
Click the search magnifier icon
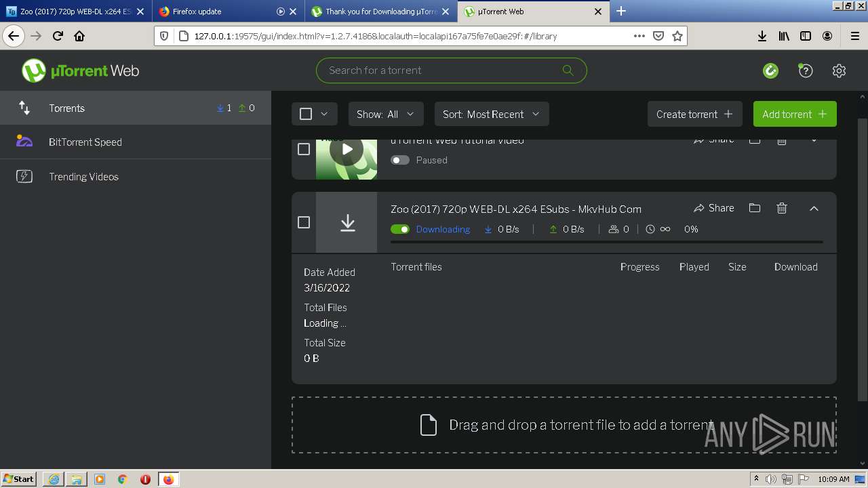[x=568, y=70]
